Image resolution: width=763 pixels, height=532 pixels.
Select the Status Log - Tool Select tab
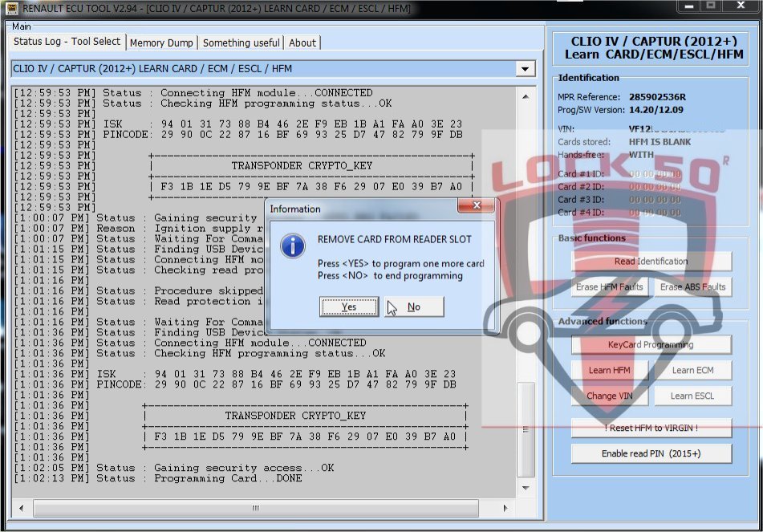[67, 42]
